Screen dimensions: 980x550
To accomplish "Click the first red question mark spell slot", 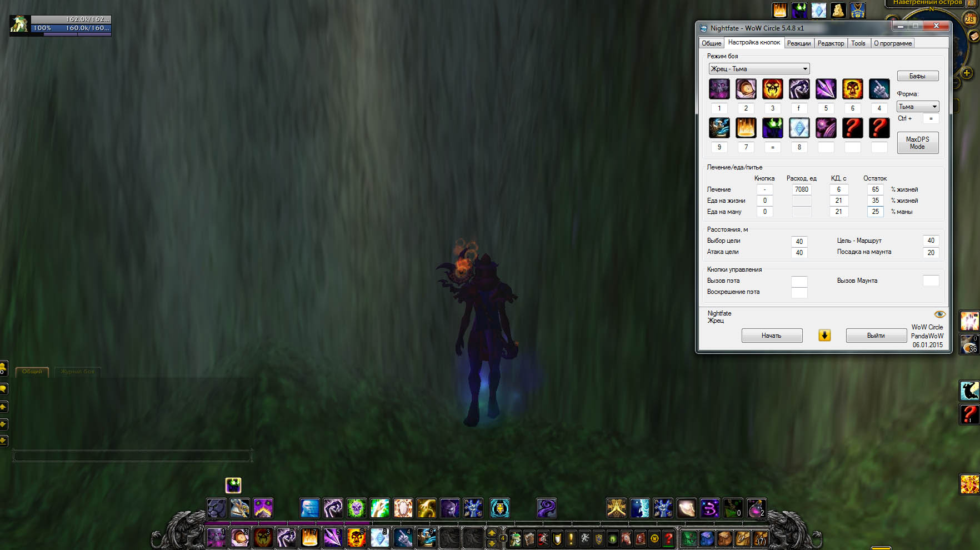I will pyautogui.click(x=852, y=128).
